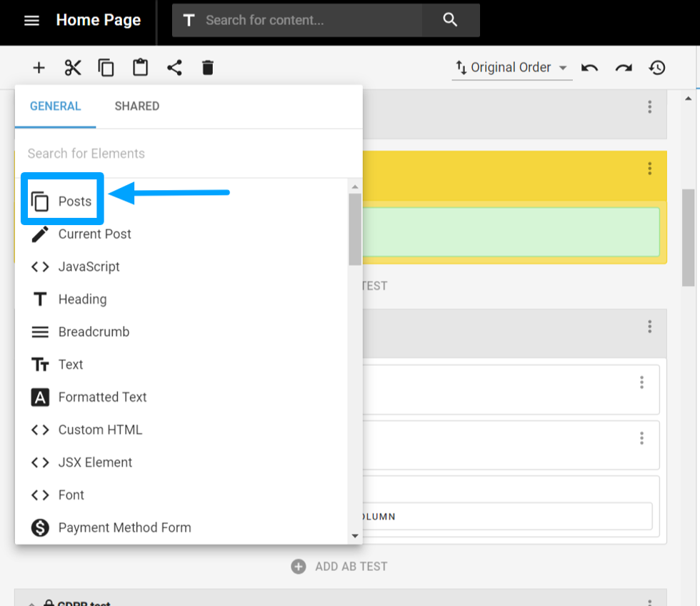Select the GENERAL tab
The image size is (700, 606).
pos(55,106)
